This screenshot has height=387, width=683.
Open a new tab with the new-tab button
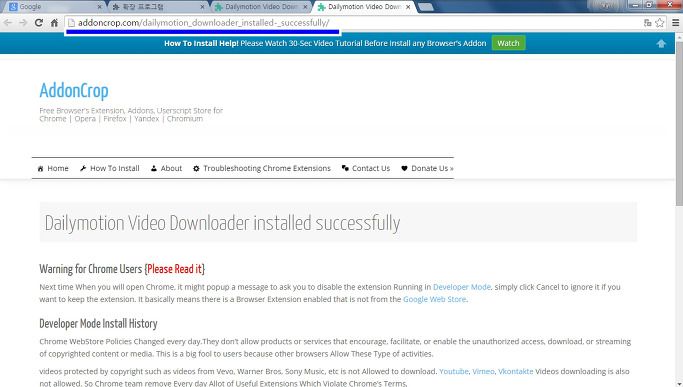point(426,7)
